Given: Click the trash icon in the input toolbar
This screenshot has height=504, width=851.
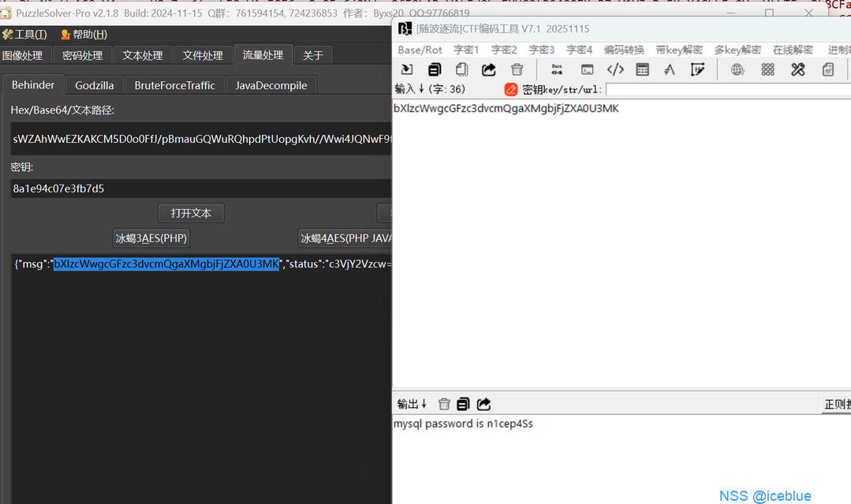Looking at the screenshot, I should (517, 69).
